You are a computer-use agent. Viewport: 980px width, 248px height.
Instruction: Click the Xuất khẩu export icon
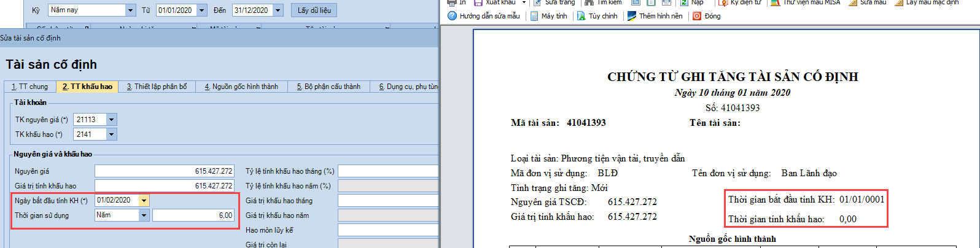point(478,2)
